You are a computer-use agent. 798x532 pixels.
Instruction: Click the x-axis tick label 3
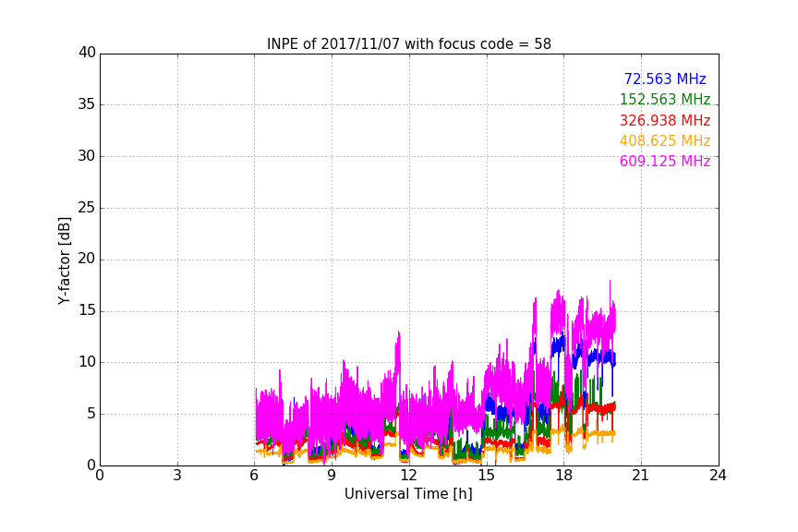click(177, 476)
